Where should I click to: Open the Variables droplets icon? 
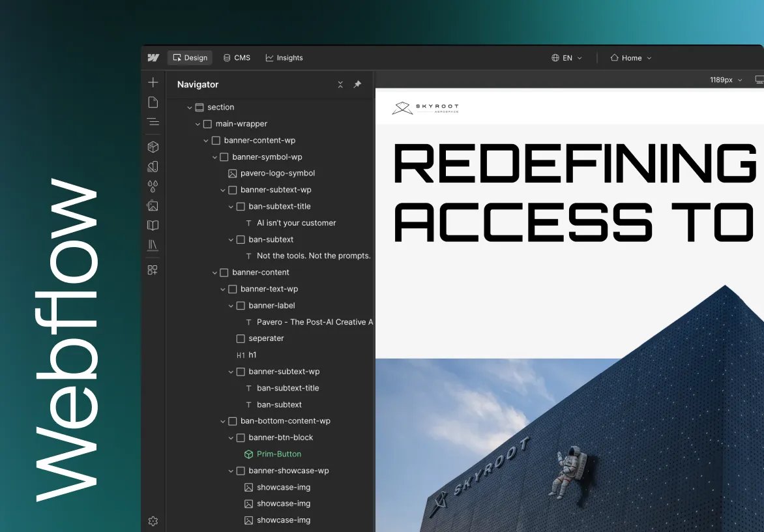tap(153, 186)
